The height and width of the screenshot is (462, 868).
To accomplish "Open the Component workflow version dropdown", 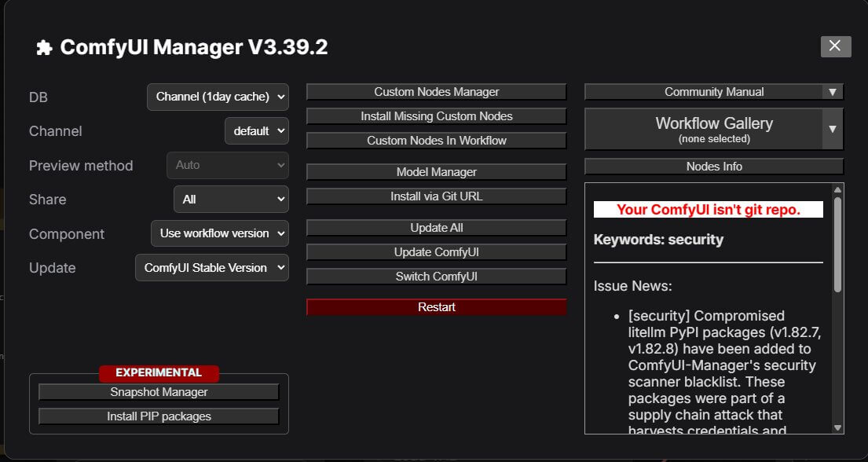I will 220,233.
